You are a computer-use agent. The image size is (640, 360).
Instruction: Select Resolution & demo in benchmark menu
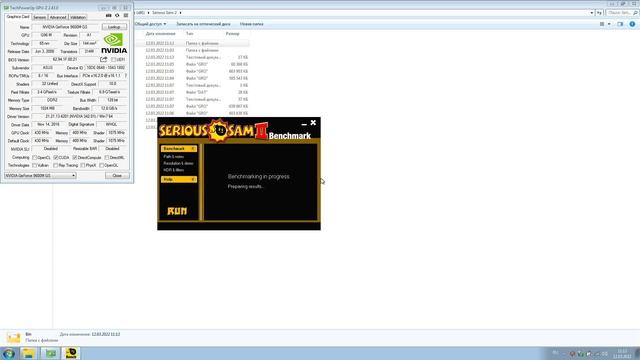coord(178,163)
